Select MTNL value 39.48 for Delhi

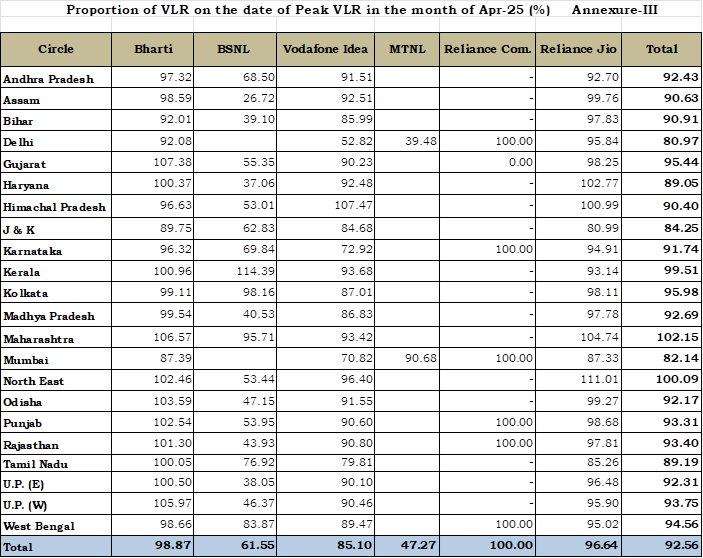click(421, 141)
